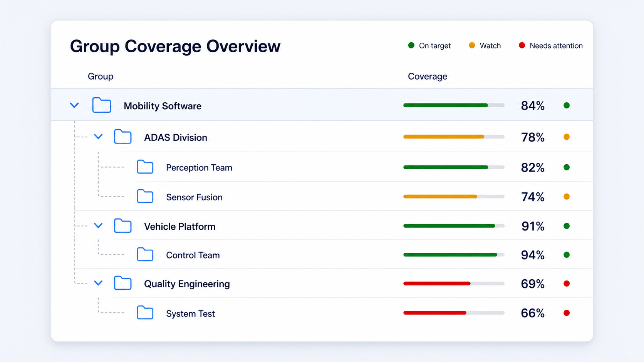
Task: Click the Control Team folder icon
Action: pos(145,254)
